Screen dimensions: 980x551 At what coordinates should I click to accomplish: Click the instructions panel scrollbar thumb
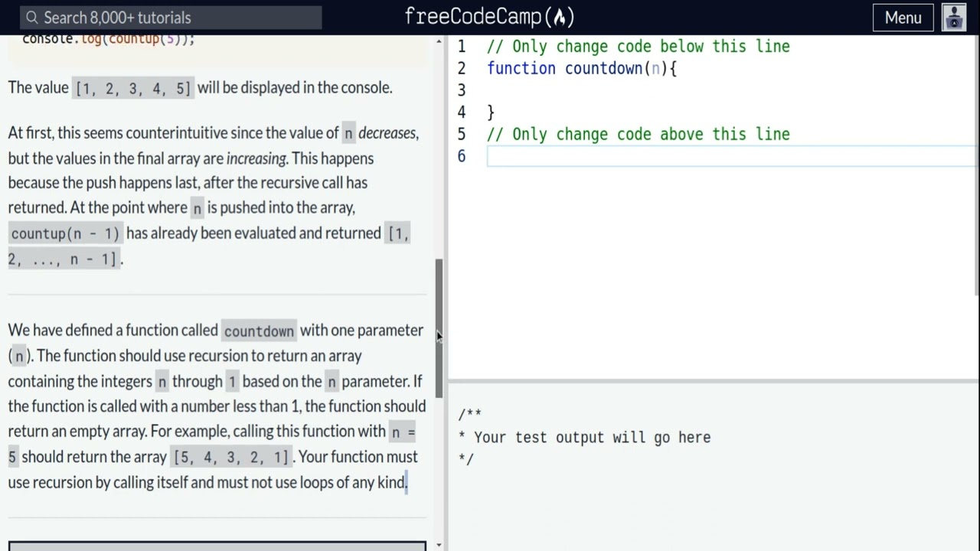[439, 328]
